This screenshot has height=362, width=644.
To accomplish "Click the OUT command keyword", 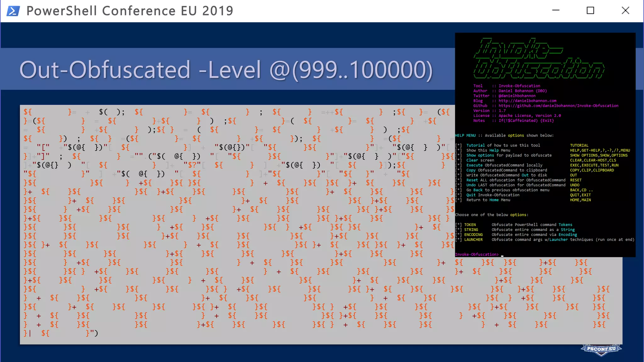I will pyautogui.click(x=574, y=175).
